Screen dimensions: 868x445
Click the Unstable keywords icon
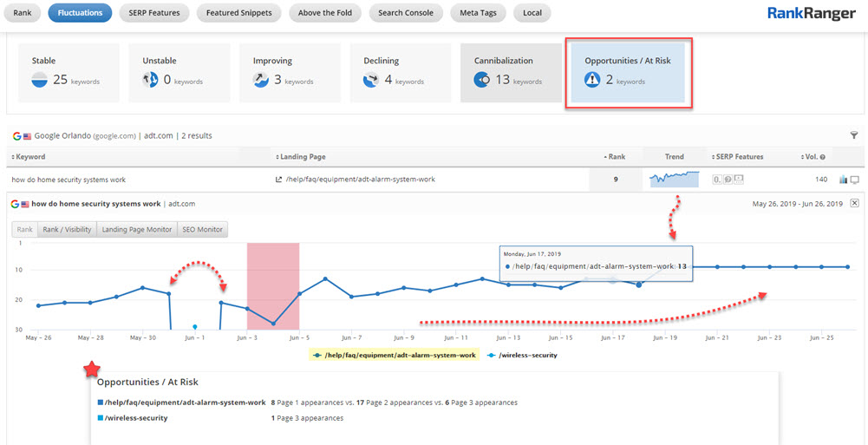pyautogui.click(x=151, y=81)
